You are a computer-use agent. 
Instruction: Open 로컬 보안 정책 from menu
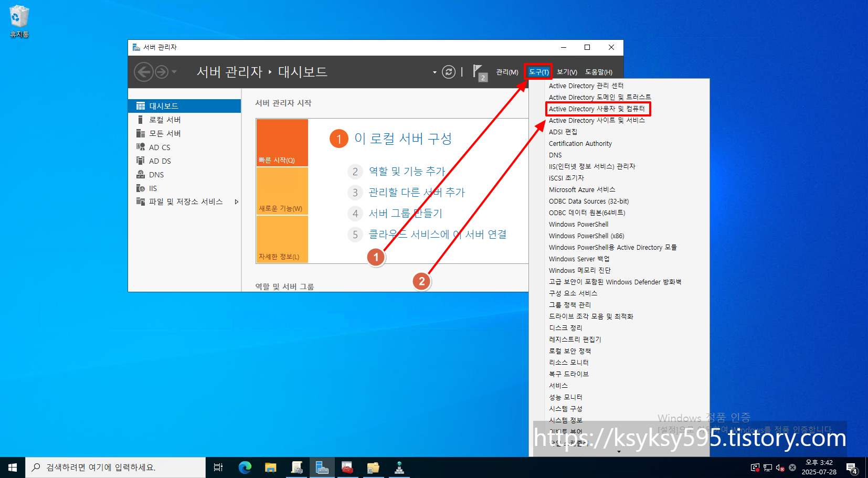569,351
